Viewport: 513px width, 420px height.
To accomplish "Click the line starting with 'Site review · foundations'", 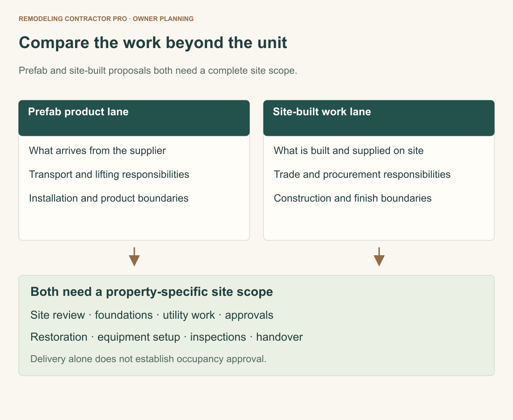I will pyautogui.click(x=152, y=315).
